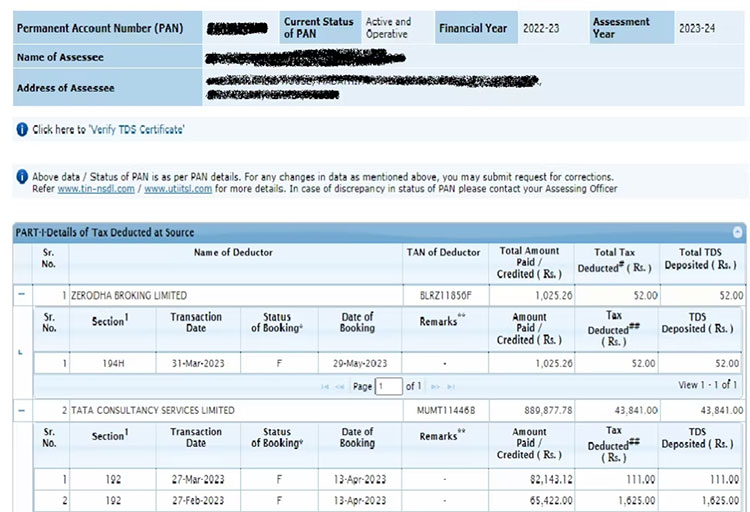Select TAN value BLRZ11850F
This screenshot has width=750, height=512.
pyautogui.click(x=446, y=296)
